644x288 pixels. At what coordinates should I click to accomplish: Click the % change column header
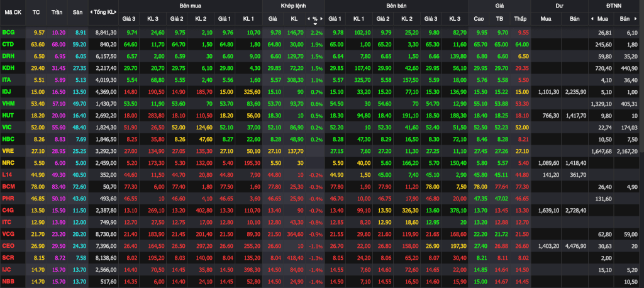point(315,19)
